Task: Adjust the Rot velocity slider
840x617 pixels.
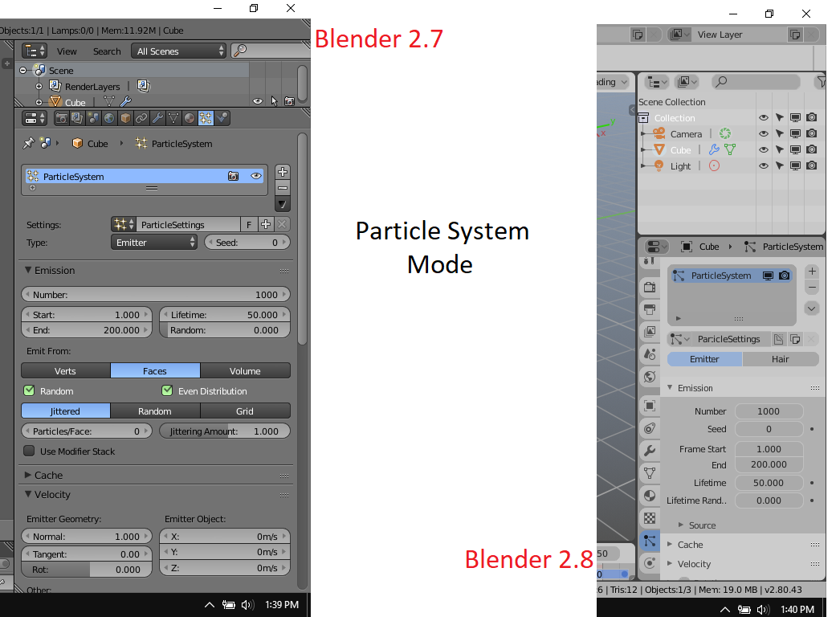Action: coord(87,570)
